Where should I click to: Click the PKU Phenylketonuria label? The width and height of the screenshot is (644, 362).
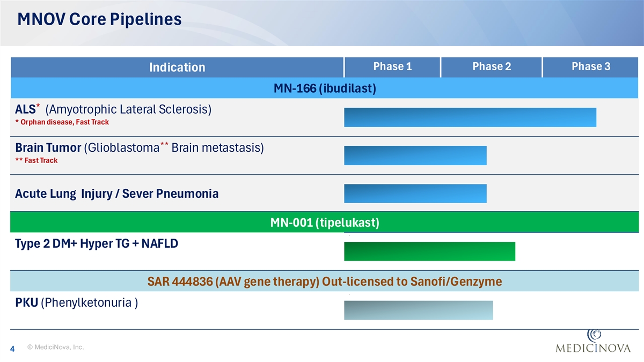[x=76, y=302]
